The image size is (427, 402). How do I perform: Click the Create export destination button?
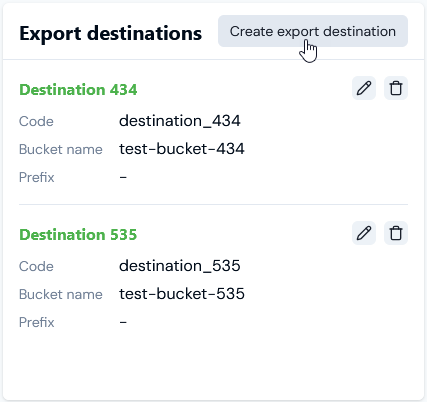313,31
